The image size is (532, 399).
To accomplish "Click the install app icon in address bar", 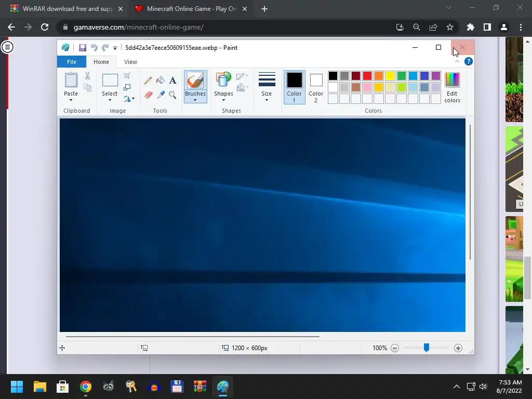I will (400, 27).
